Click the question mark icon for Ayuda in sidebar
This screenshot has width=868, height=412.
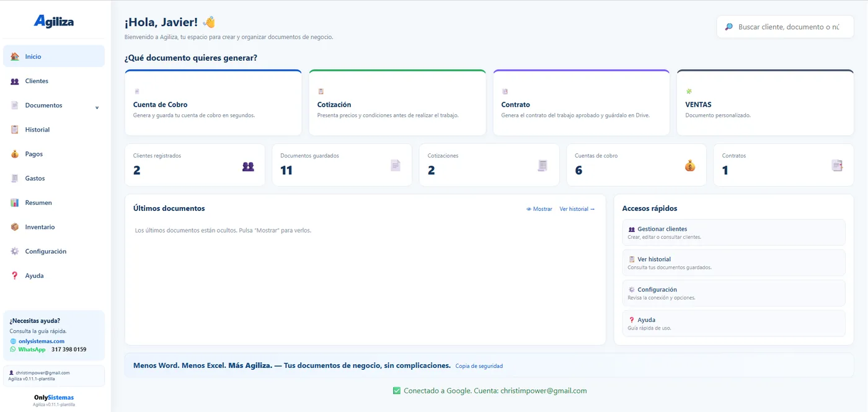(15, 275)
